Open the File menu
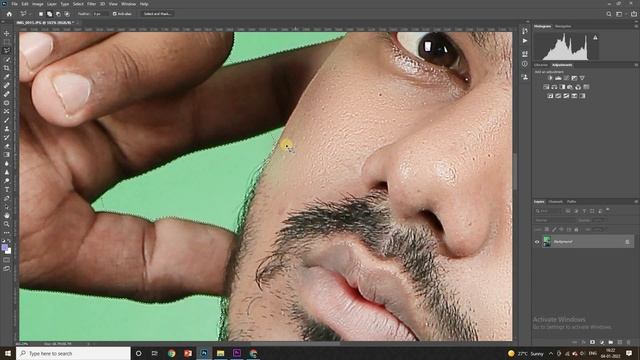Viewport: 640px width, 360px height. tap(14, 4)
